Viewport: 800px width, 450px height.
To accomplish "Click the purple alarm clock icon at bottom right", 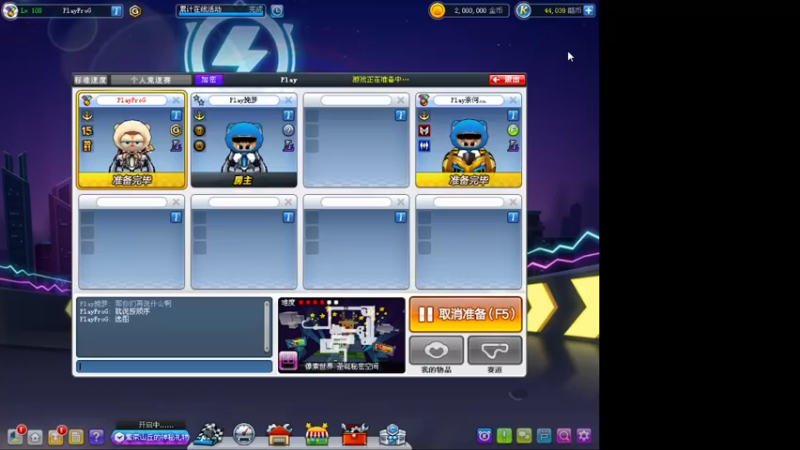I will (484, 436).
